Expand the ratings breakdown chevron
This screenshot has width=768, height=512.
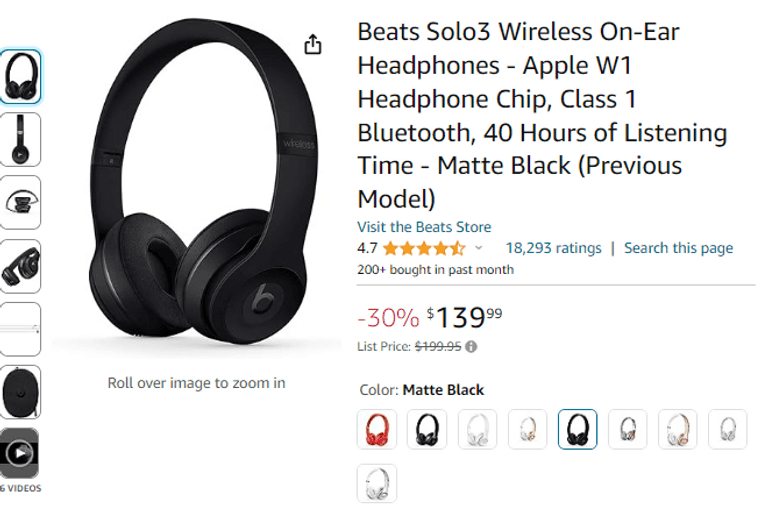478,248
